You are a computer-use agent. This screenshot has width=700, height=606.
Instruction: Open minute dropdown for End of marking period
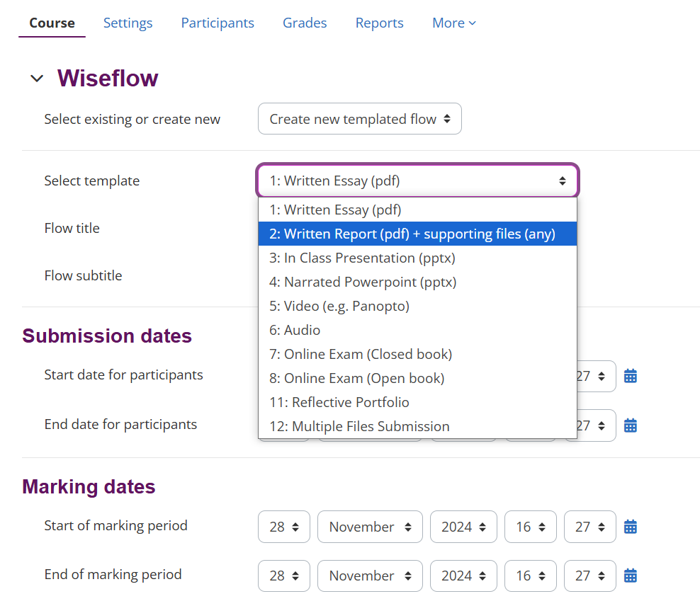click(x=589, y=576)
